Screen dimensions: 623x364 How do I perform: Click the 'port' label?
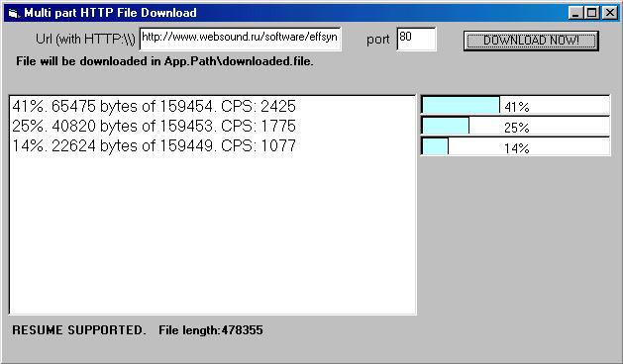pyautogui.click(x=378, y=40)
